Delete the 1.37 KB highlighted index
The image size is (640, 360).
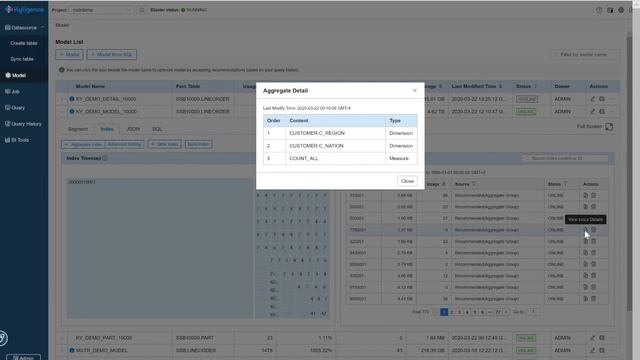[593, 230]
